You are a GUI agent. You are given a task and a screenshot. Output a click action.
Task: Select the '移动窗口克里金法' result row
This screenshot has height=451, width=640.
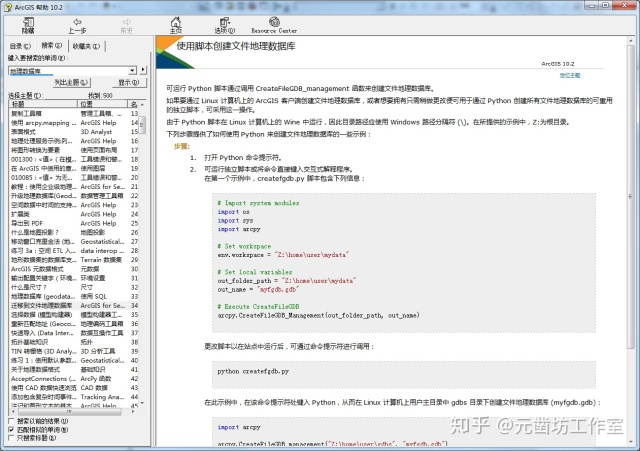74,241
